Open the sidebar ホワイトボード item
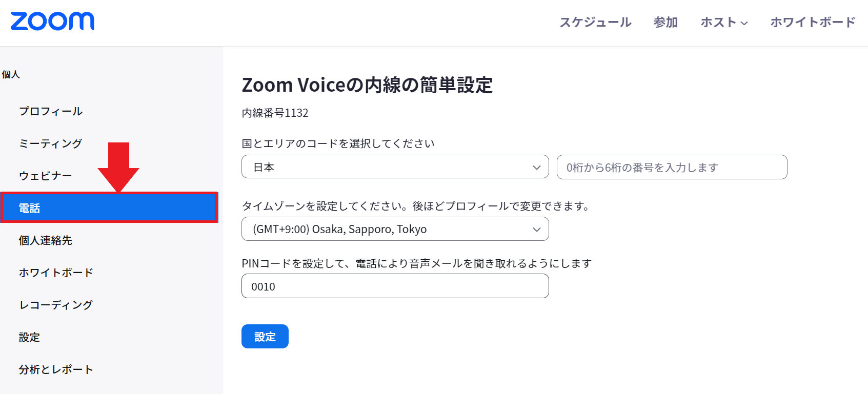The image size is (868, 394). pos(56,273)
